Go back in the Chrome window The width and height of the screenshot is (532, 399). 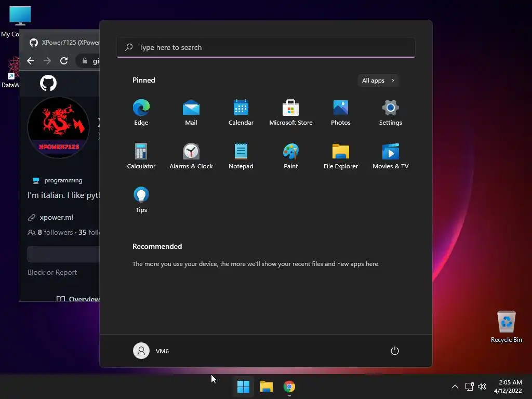coord(31,61)
